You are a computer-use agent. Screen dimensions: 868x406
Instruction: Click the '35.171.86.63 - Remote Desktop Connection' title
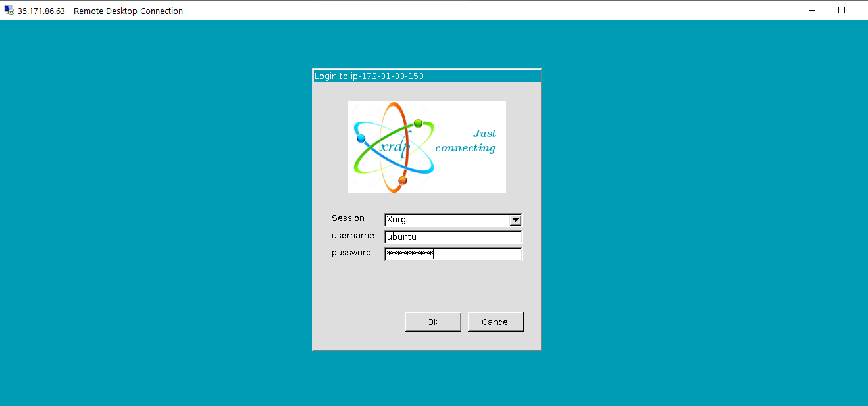pyautogui.click(x=101, y=11)
